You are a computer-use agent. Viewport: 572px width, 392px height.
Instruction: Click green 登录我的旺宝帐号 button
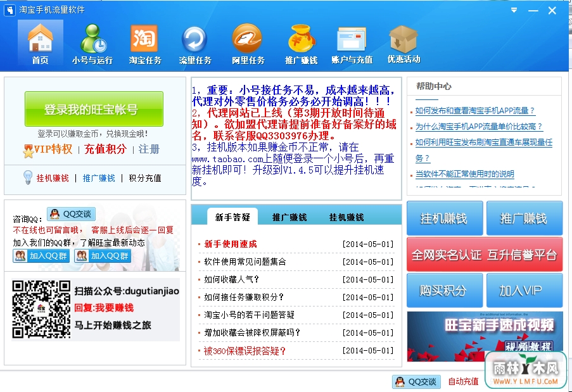coord(94,109)
